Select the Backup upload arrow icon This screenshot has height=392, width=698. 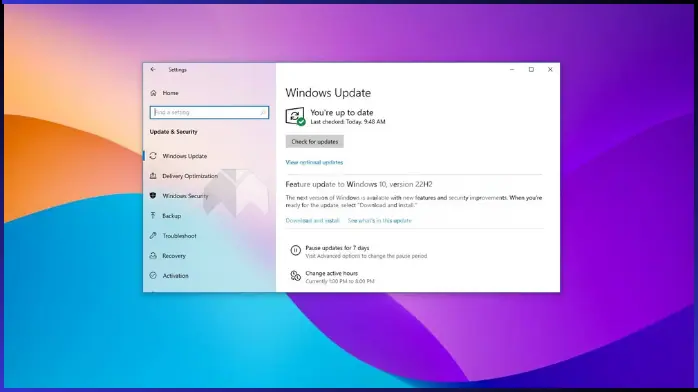[x=153, y=215]
